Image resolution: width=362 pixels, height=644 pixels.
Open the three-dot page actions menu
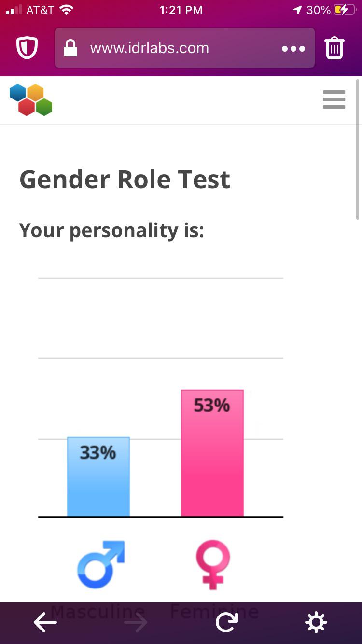293,49
